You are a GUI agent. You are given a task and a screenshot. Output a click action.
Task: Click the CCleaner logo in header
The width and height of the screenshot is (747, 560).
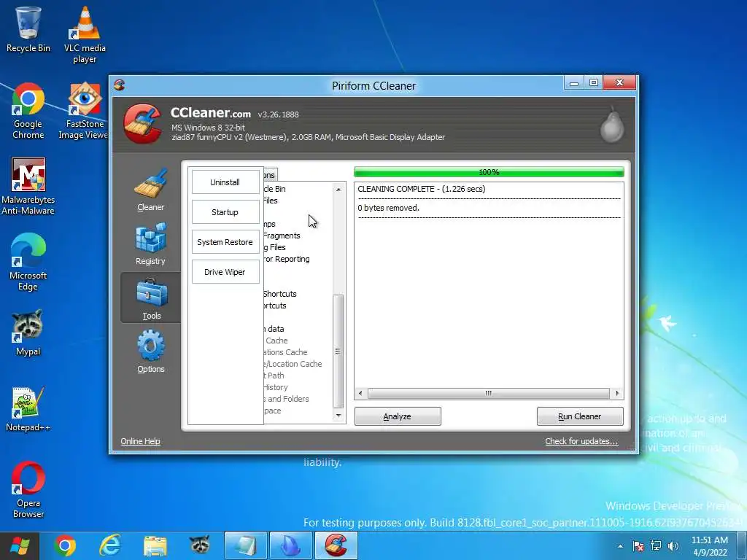coord(142,123)
